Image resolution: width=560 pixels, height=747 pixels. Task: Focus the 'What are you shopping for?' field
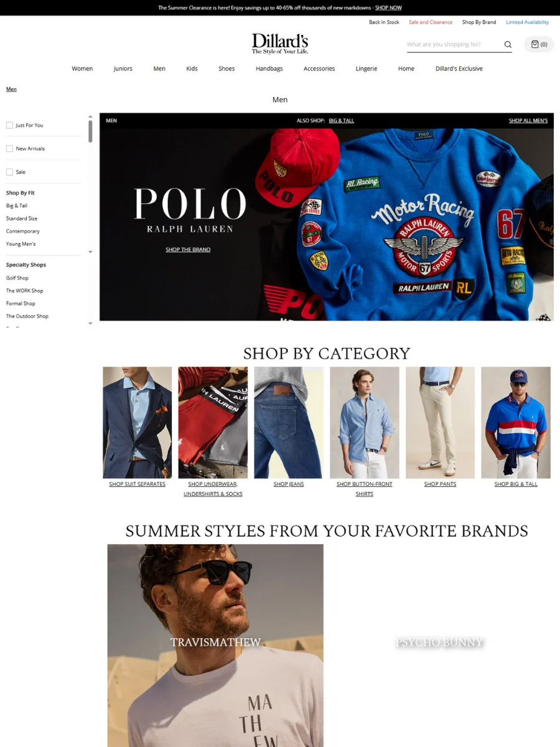tap(453, 44)
